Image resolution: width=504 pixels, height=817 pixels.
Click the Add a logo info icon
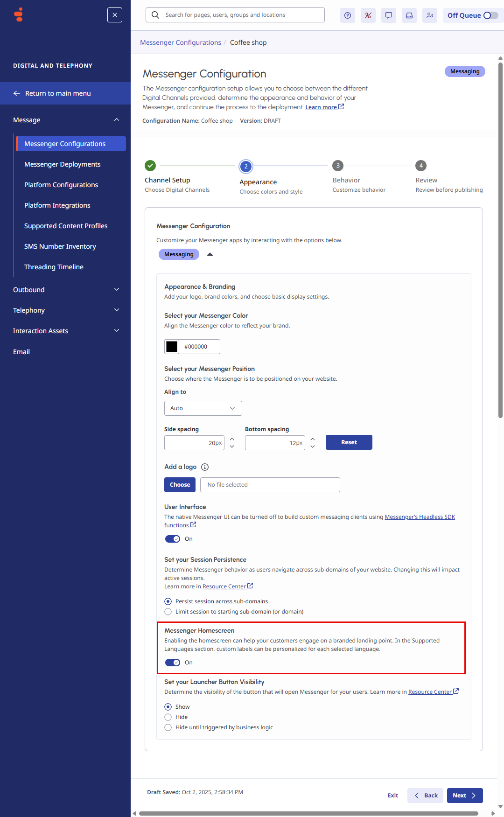click(205, 467)
